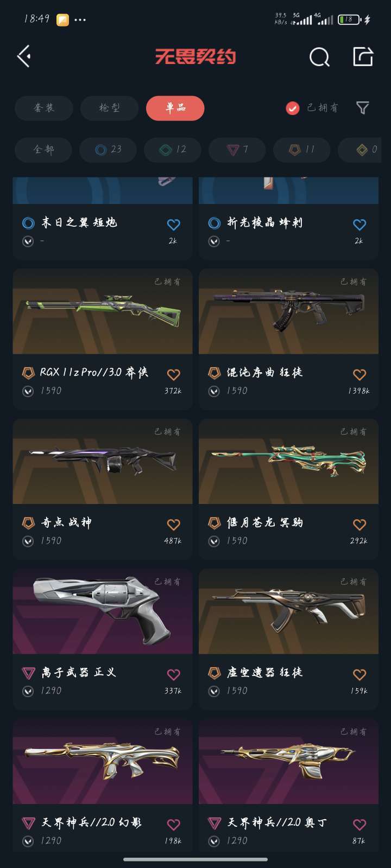
Task: Tap heart on 天界神兵//2.0 奥丁
Action: click(x=360, y=825)
